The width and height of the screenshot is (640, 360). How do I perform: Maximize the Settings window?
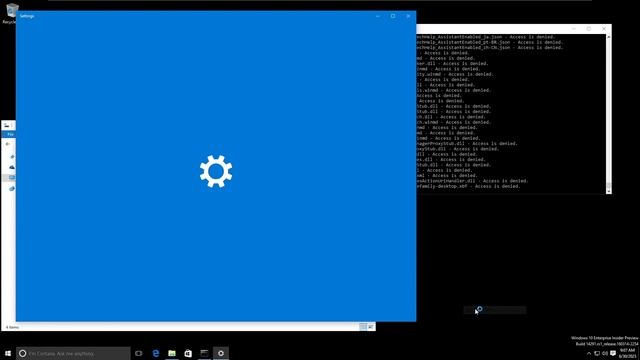pos(393,16)
